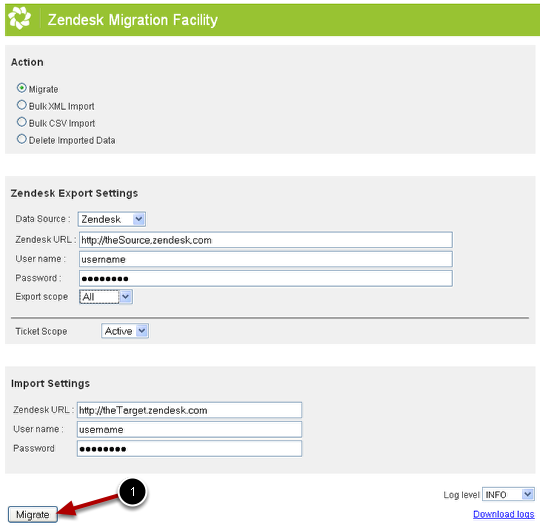Screen dimensions: 540x530
Task: Click the import Password field
Action: (x=189, y=449)
